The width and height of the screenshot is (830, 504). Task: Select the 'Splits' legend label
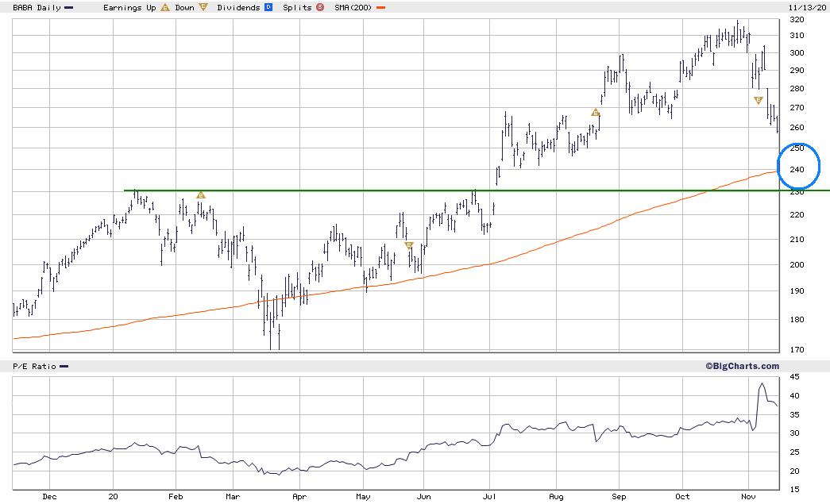(x=298, y=7)
